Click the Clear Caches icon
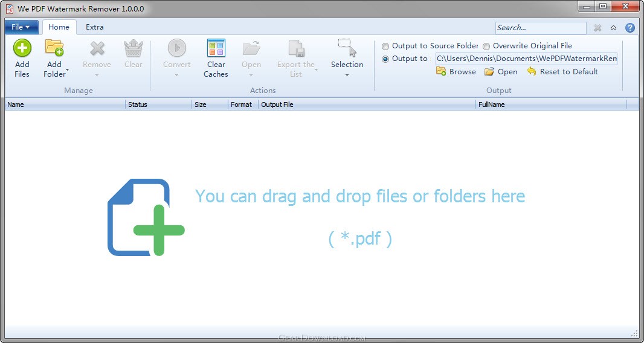Image resolution: width=644 pixels, height=343 pixels. tap(216, 48)
